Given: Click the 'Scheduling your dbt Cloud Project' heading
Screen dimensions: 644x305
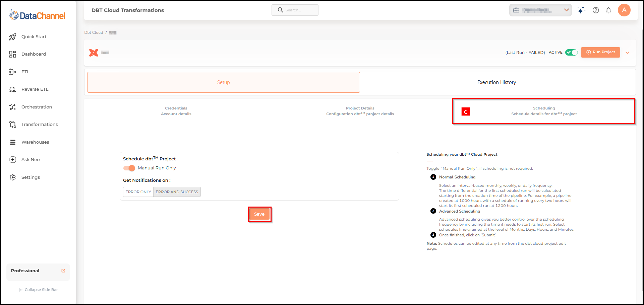Looking at the screenshot, I should [462, 154].
